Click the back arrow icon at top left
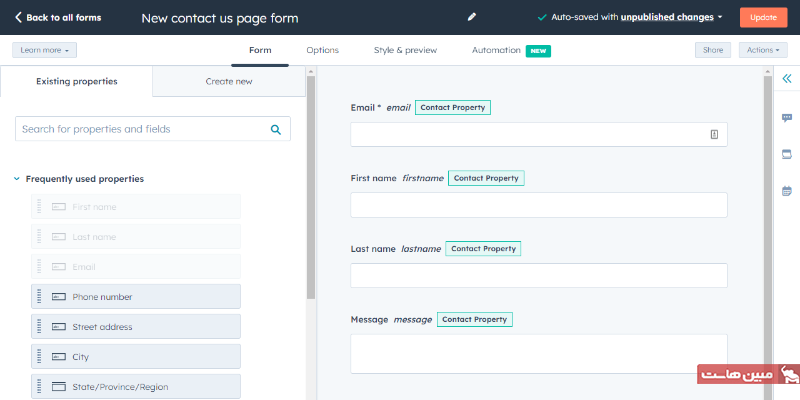The height and width of the screenshot is (400, 800). coord(18,17)
